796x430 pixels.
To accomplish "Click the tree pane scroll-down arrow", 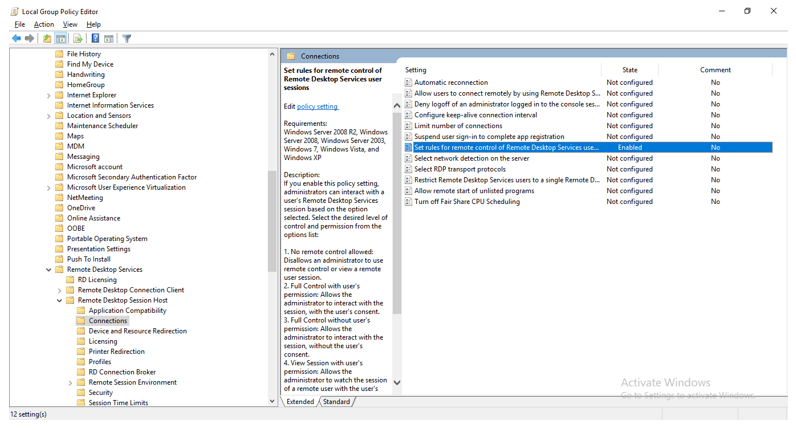I will coord(272,401).
